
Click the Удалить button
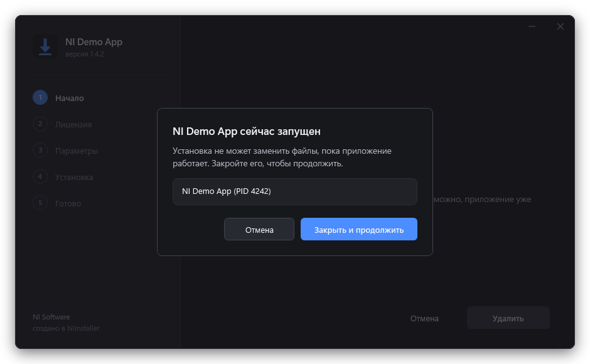coord(508,318)
